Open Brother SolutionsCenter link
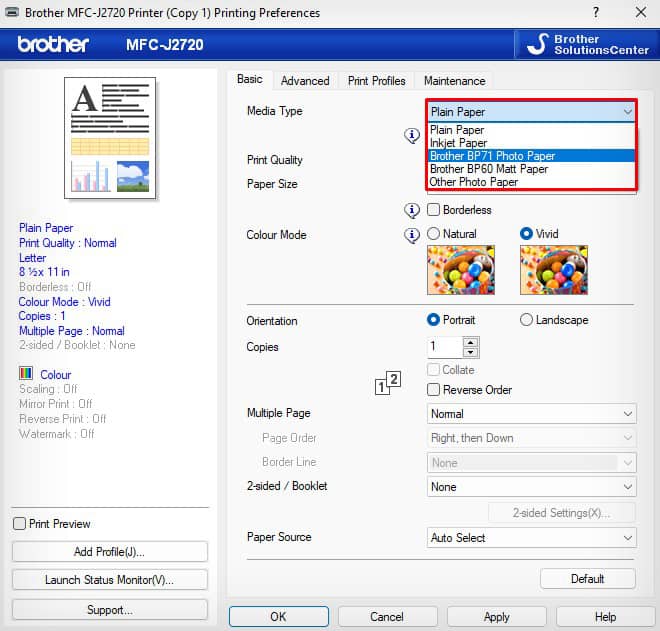This screenshot has height=631, width=660. pyautogui.click(x=587, y=44)
